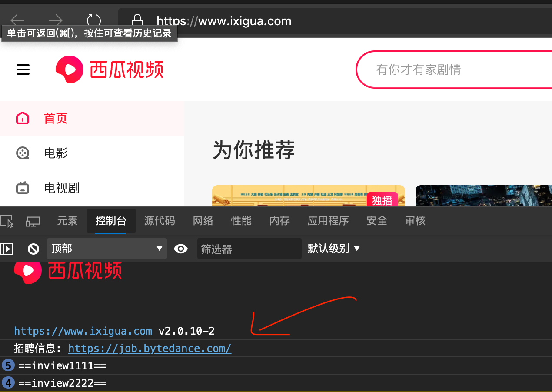Click the eye live-expression icon

coord(181,249)
